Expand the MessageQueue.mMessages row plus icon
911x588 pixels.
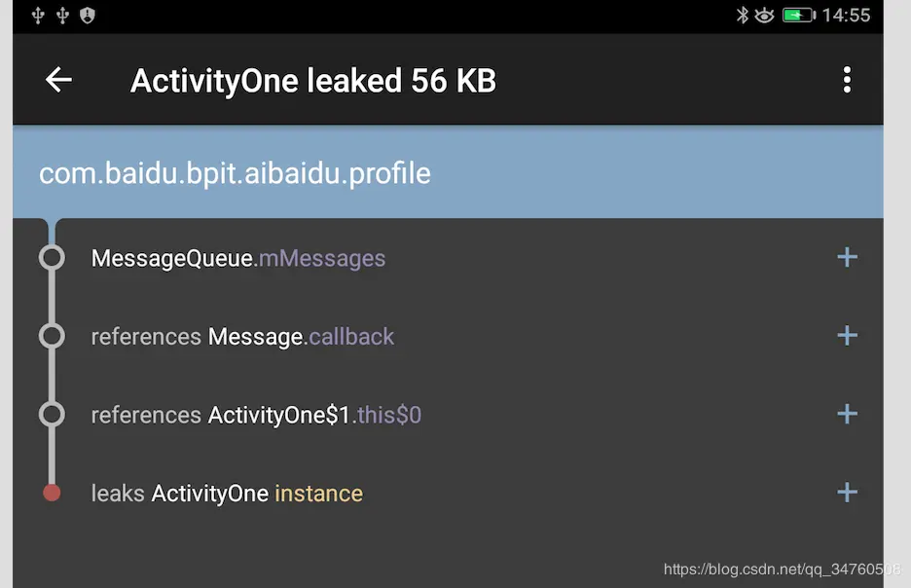click(x=847, y=257)
